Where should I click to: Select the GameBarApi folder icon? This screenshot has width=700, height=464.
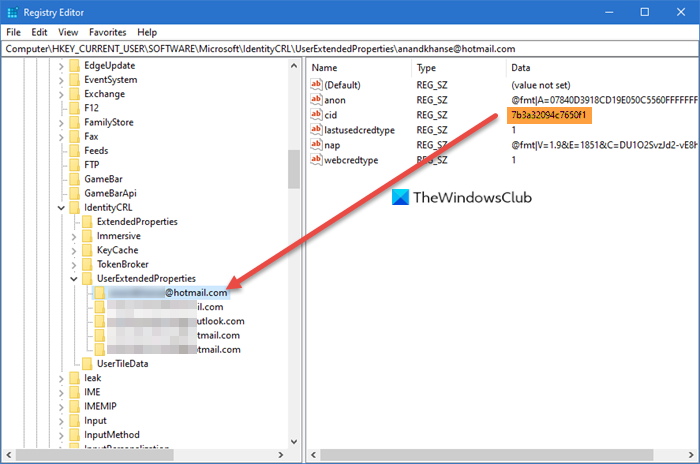pyautogui.click(x=75, y=193)
